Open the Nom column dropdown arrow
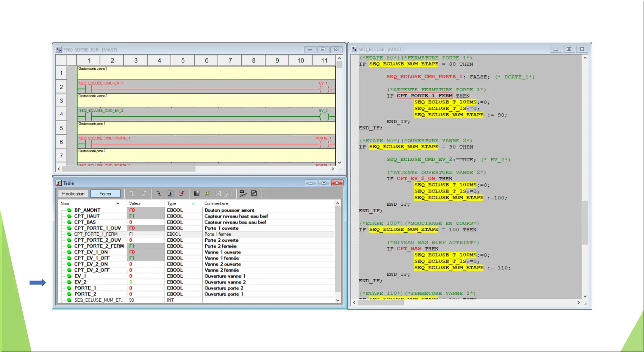 tap(118, 203)
